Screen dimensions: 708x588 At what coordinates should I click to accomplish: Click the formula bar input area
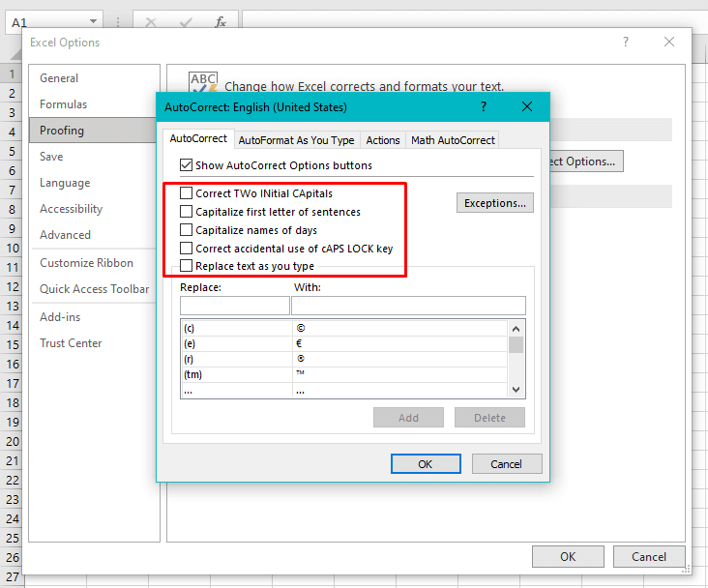(474, 18)
